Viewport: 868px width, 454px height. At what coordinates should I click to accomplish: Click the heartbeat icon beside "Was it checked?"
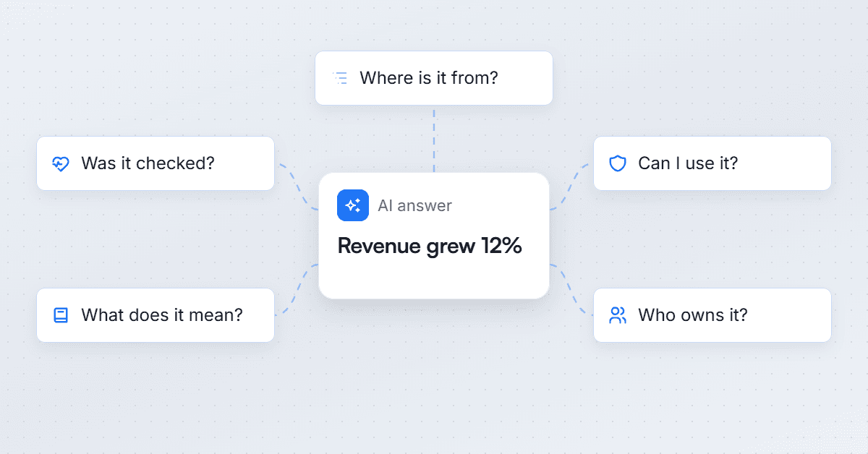[x=61, y=163]
